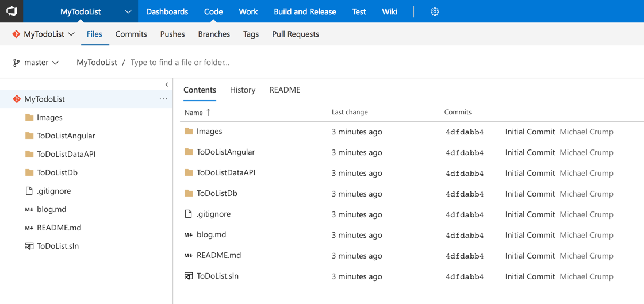This screenshot has height=304, width=644.
Task: Click the ToDoList.sln solution icon in tree
Action: [x=29, y=246]
